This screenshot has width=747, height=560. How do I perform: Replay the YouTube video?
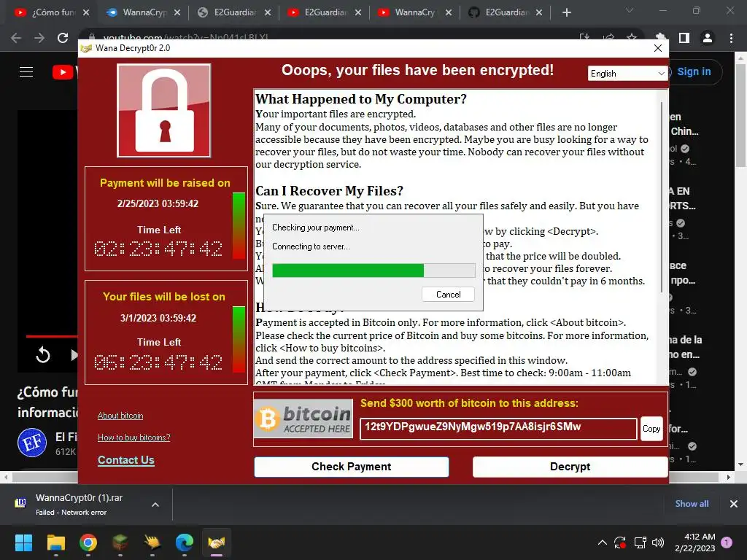pyautogui.click(x=43, y=355)
